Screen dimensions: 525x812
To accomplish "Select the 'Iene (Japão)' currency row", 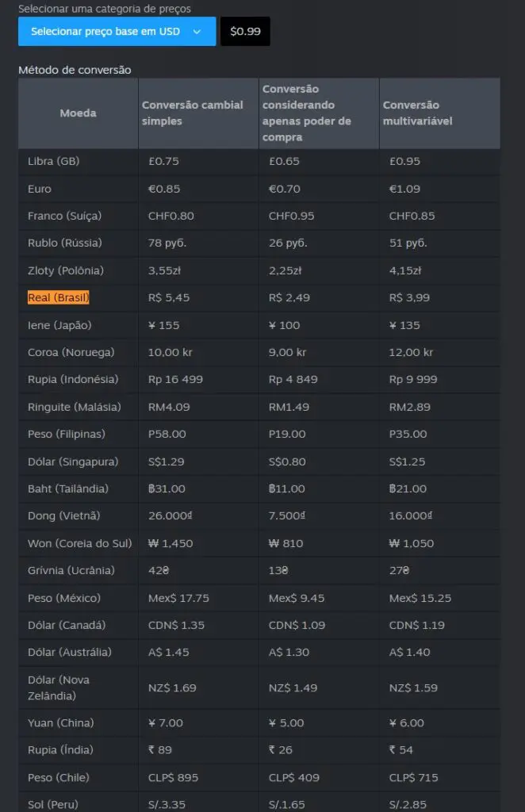I will pyautogui.click(x=59, y=325).
